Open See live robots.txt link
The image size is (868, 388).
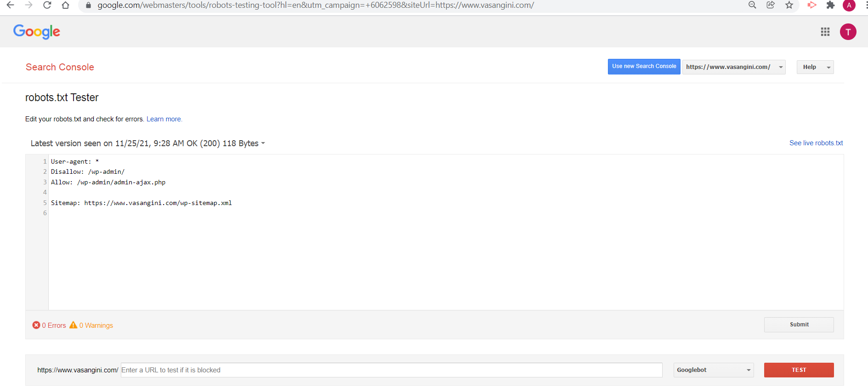816,143
